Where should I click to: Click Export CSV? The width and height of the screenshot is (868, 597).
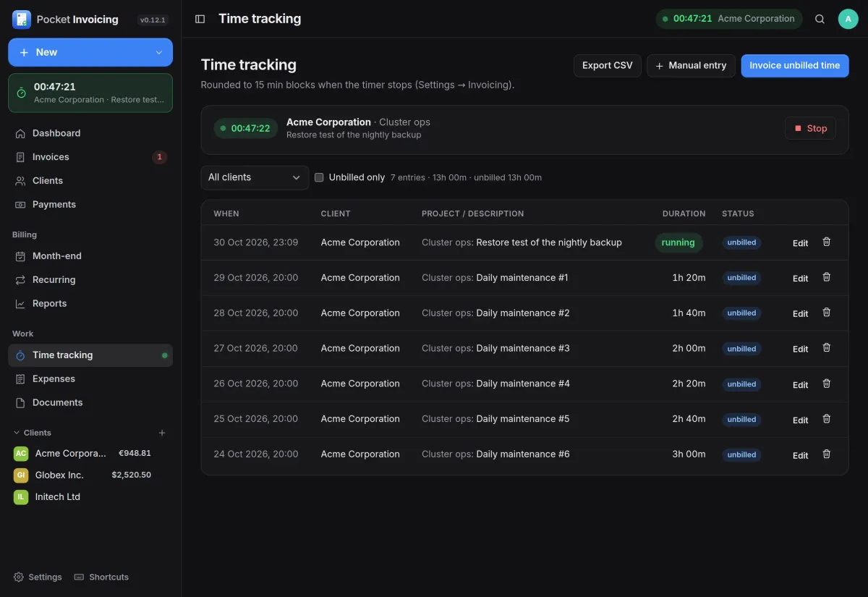coord(608,65)
